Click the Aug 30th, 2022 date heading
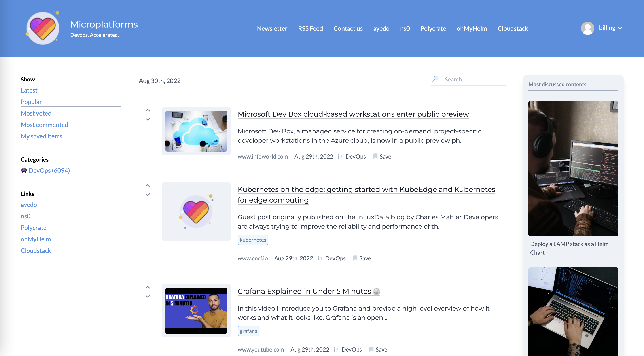This screenshot has height=356, width=644. [159, 81]
